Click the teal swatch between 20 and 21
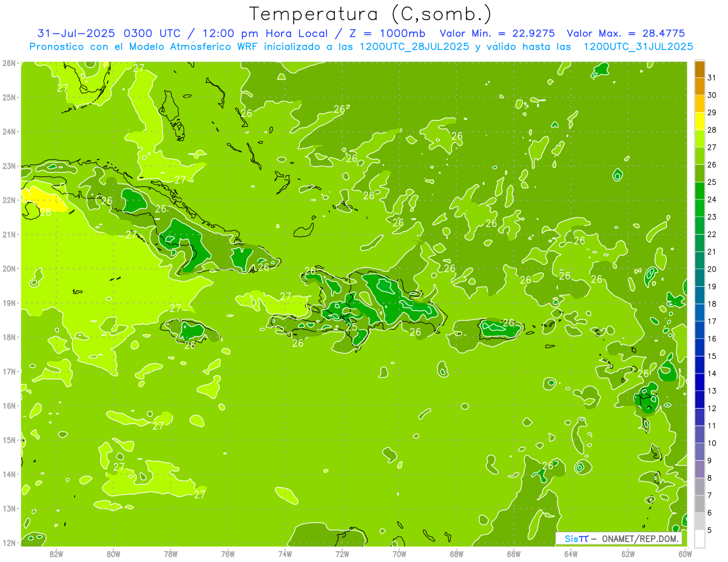728x562 pixels. 699,261
